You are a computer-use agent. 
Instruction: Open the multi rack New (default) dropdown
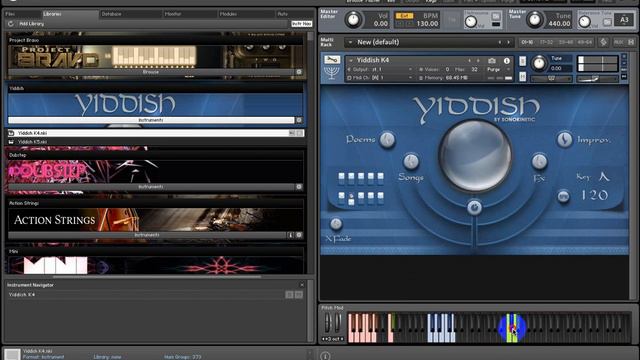[350, 42]
